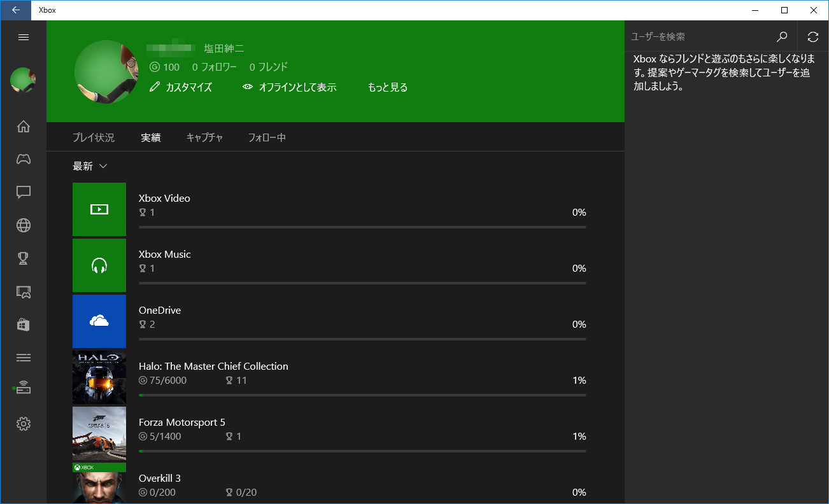Click もっと見る to see more
Image resolution: width=829 pixels, height=504 pixels.
(388, 87)
